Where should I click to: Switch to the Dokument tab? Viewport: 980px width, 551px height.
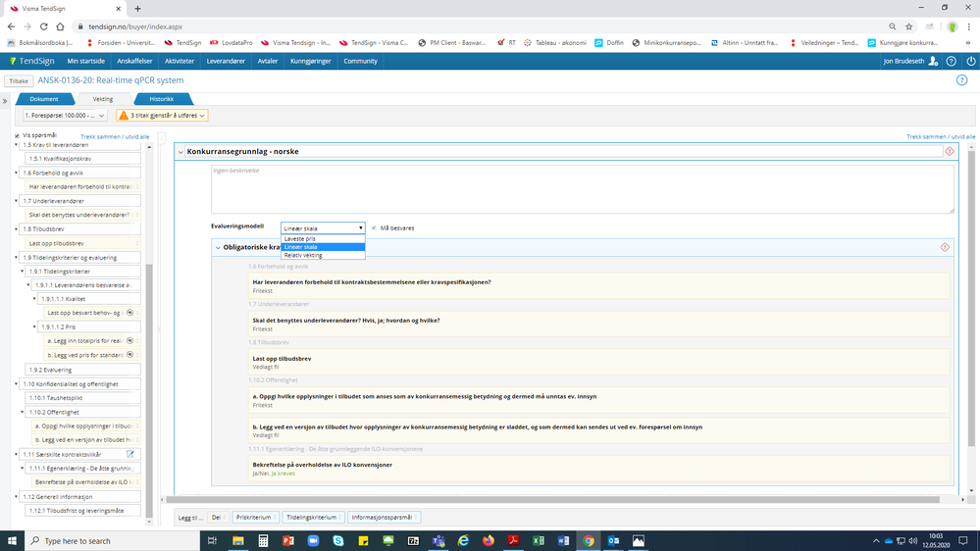click(44, 99)
